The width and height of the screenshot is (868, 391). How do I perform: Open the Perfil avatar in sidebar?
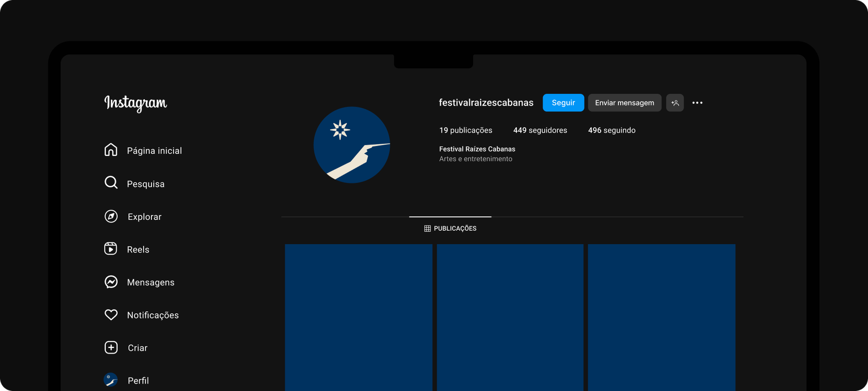[x=111, y=380]
